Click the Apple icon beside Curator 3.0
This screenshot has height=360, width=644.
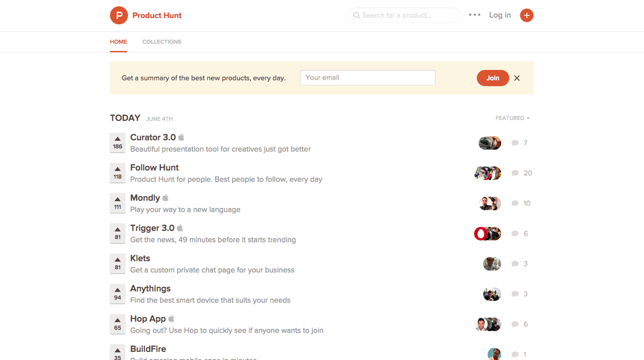[181, 137]
